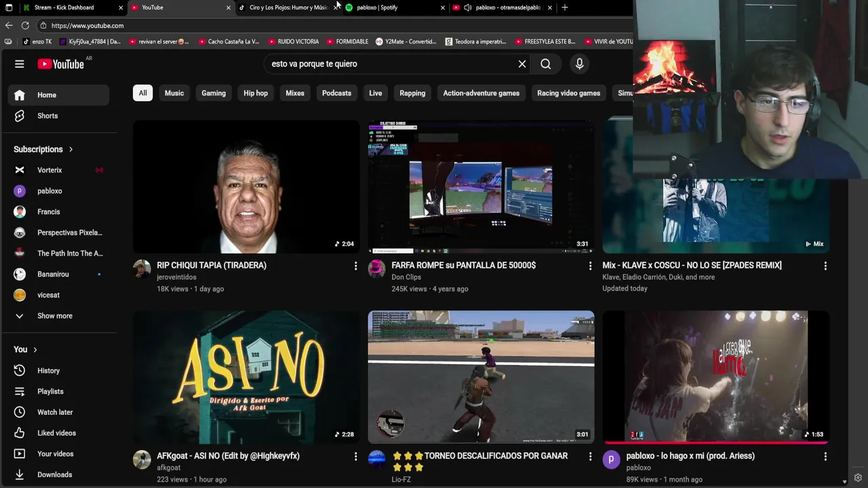Open the YouTube hamburger guide menu
The width and height of the screenshot is (868, 488).
pyautogui.click(x=20, y=64)
